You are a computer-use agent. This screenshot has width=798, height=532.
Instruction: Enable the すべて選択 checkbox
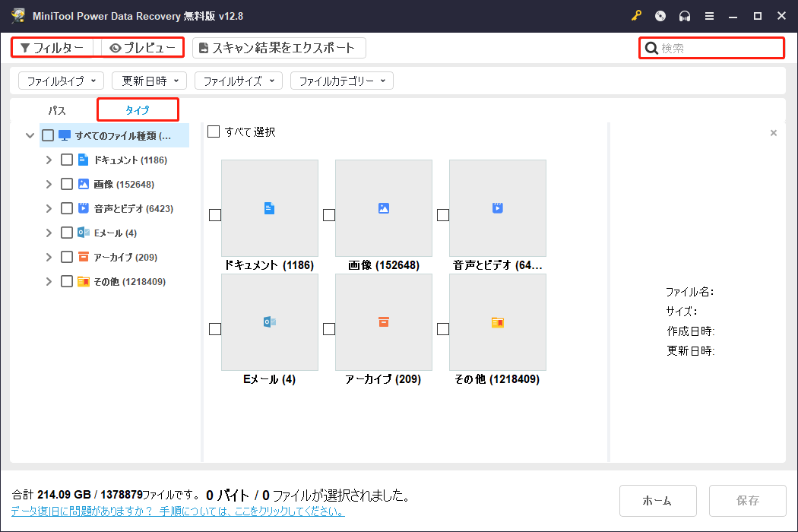pos(214,131)
